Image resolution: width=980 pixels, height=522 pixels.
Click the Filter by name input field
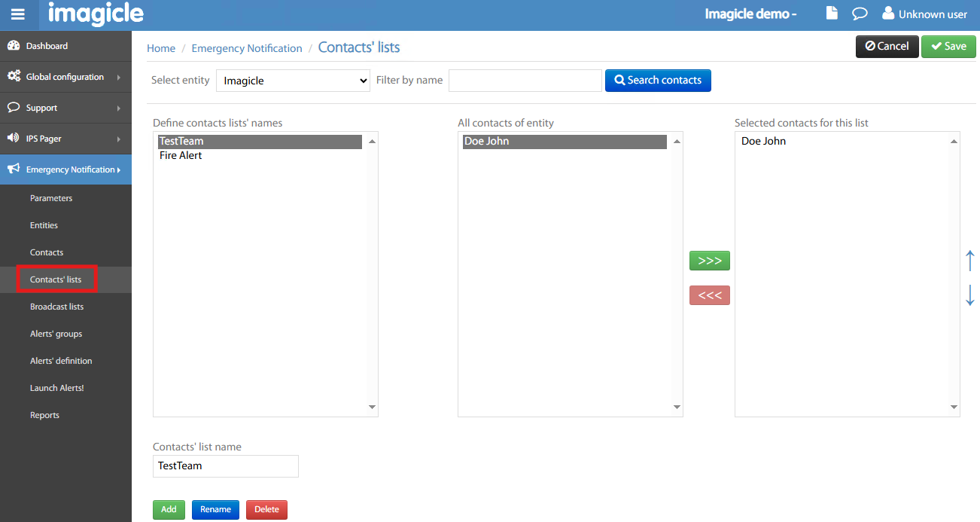[x=525, y=81]
